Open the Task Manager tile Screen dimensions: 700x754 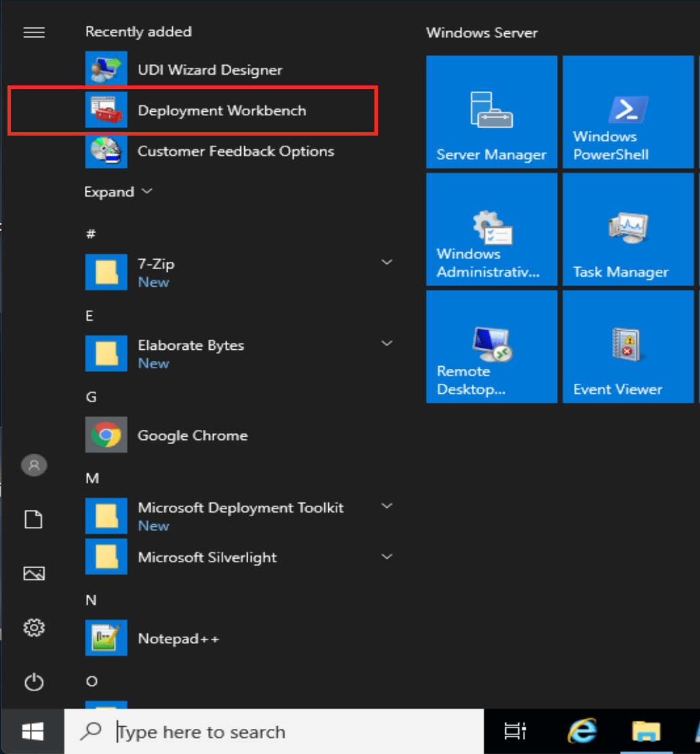click(x=628, y=229)
